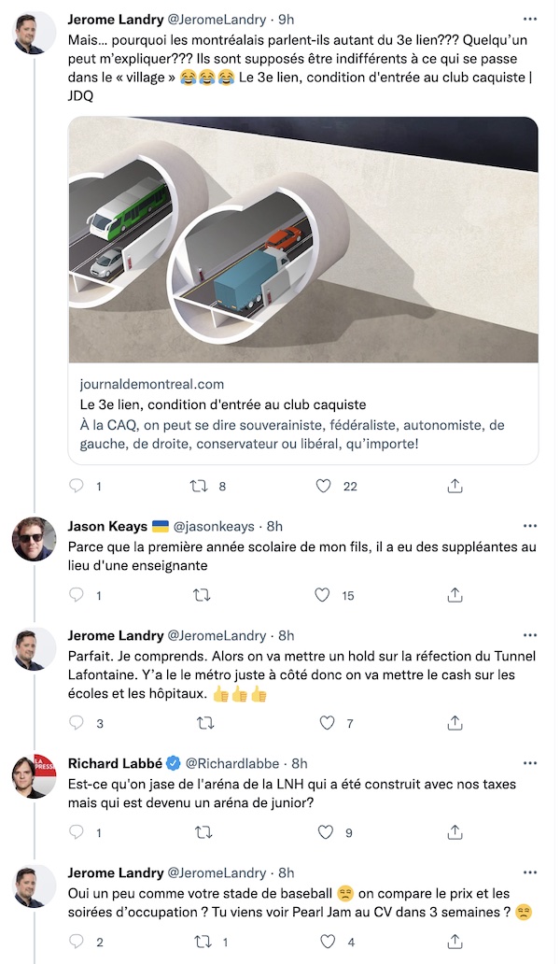Share the 3e lien article tweet
Screen dimensions: 560x964
point(455,486)
